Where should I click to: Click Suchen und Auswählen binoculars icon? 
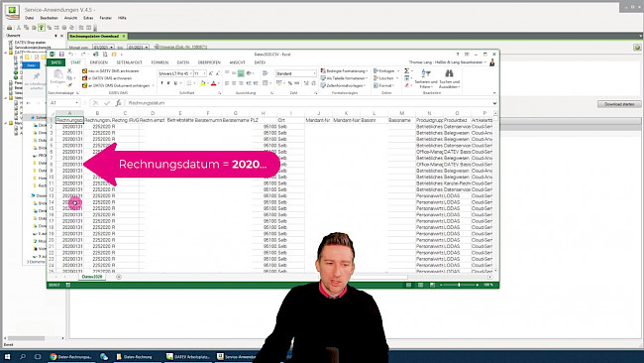point(449,73)
